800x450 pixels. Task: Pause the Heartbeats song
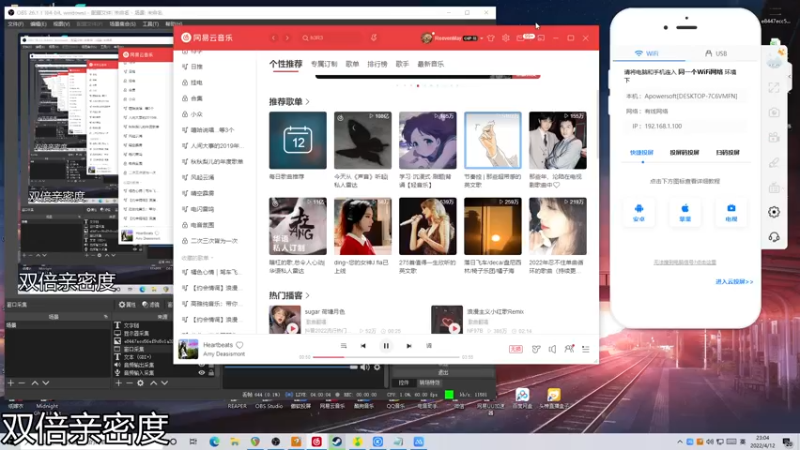(x=386, y=346)
